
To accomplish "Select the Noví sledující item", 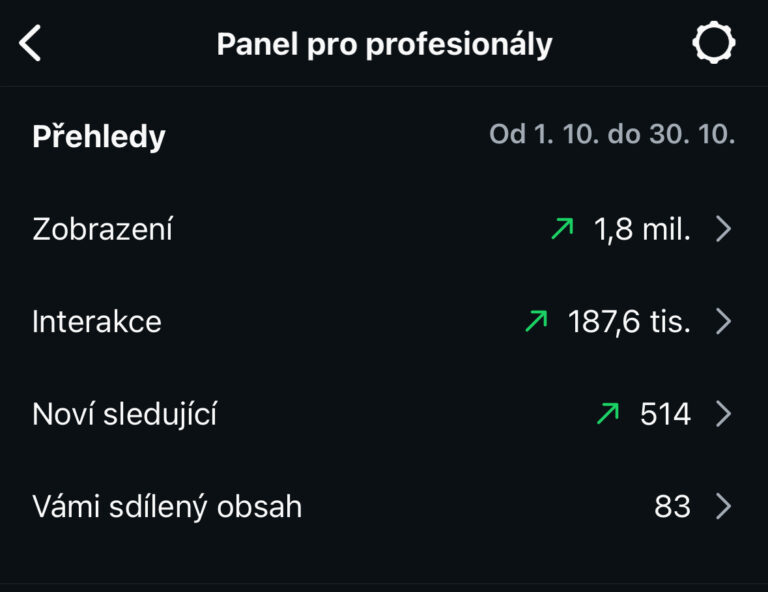I will [x=124, y=414].
